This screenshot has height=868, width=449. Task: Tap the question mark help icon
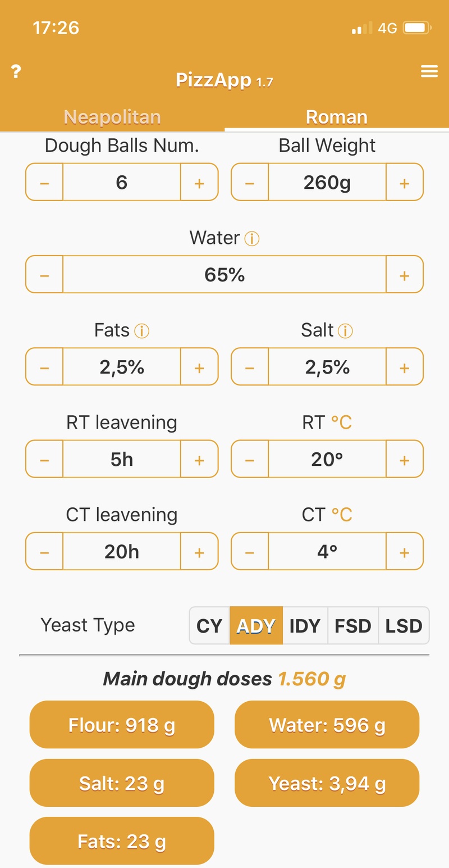(x=16, y=72)
